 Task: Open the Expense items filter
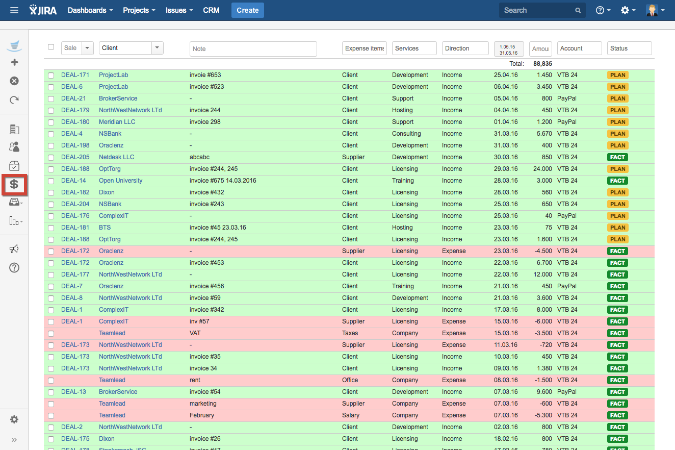[364, 48]
